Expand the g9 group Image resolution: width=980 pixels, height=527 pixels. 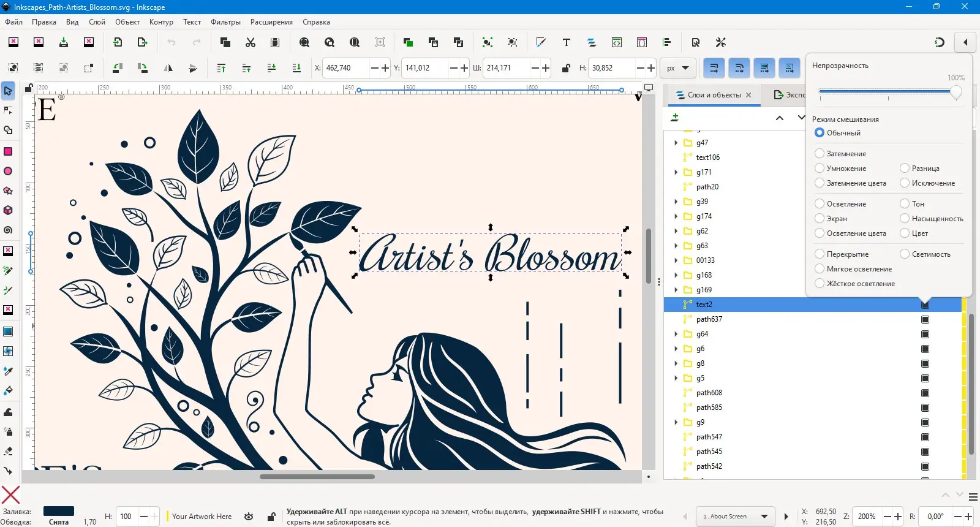pos(676,422)
